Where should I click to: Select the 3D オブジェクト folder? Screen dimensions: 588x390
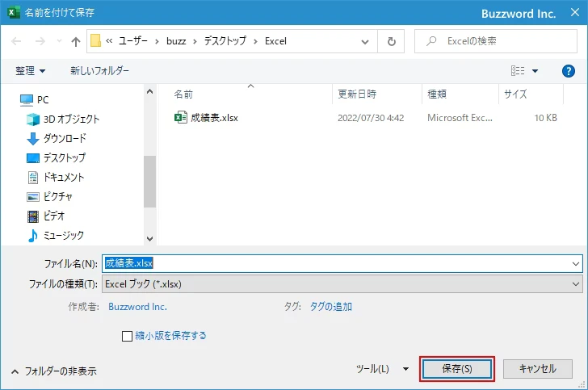[x=71, y=119]
